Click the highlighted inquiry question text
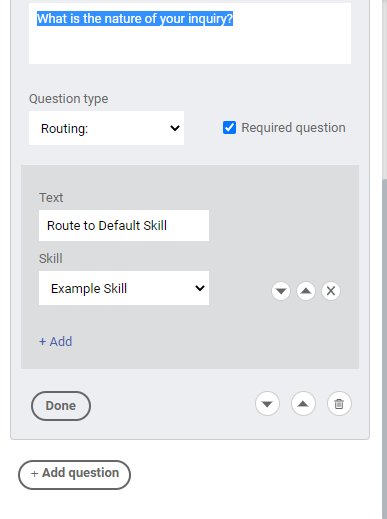 [x=135, y=19]
